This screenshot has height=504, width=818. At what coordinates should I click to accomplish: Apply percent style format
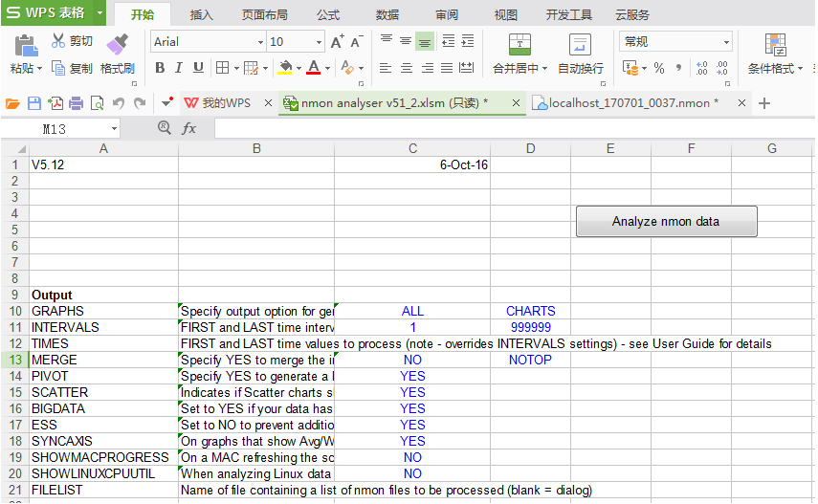(x=659, y=68)
